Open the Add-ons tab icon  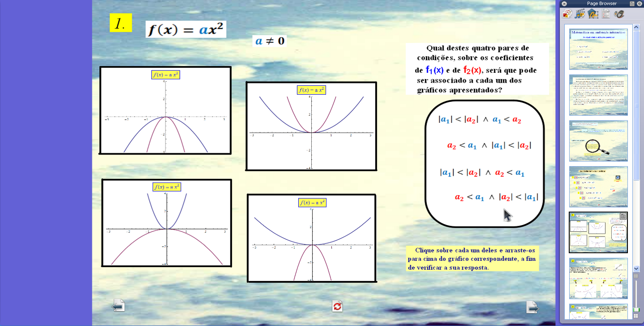tap(619, 14)
